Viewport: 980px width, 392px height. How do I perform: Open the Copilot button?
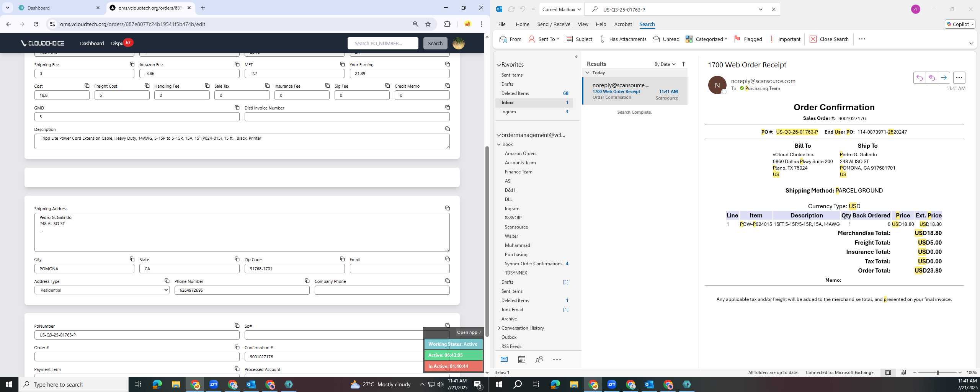pyautogui.click(x=960, y=24)
